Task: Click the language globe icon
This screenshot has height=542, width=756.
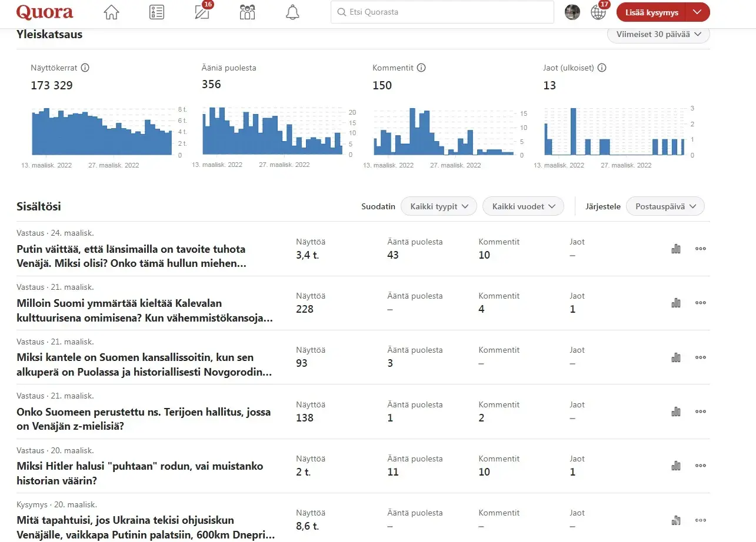Action: point(598,12)
